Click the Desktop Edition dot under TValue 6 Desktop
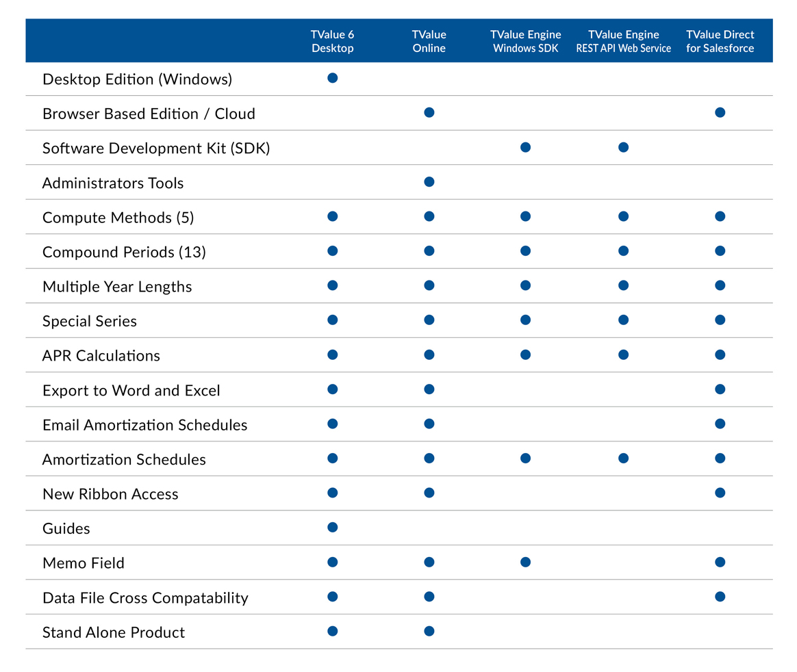 click(x=332, y=78)
